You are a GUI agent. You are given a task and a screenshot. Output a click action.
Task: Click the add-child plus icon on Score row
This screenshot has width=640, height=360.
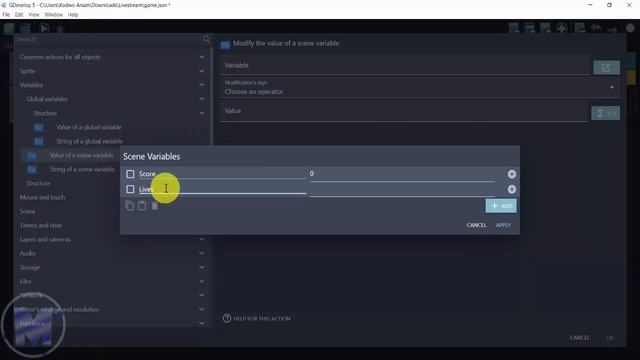tap(511, 174)
